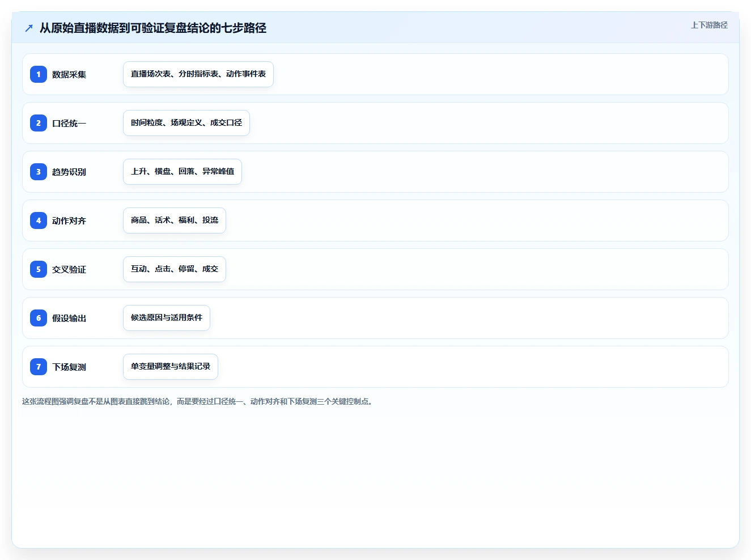Click the 互动、点击、停留、成交 chip
This screenshot has height=560, width=751.
click(x=175, y=269)
